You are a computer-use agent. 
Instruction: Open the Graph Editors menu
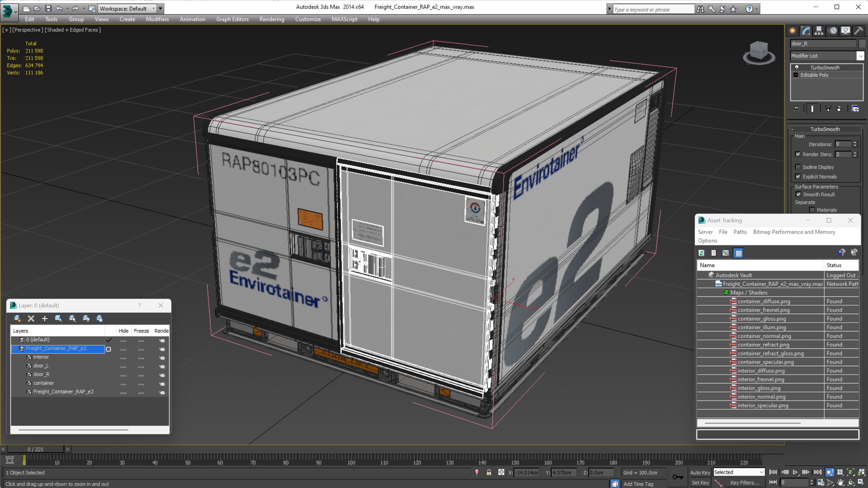(232, 19)
